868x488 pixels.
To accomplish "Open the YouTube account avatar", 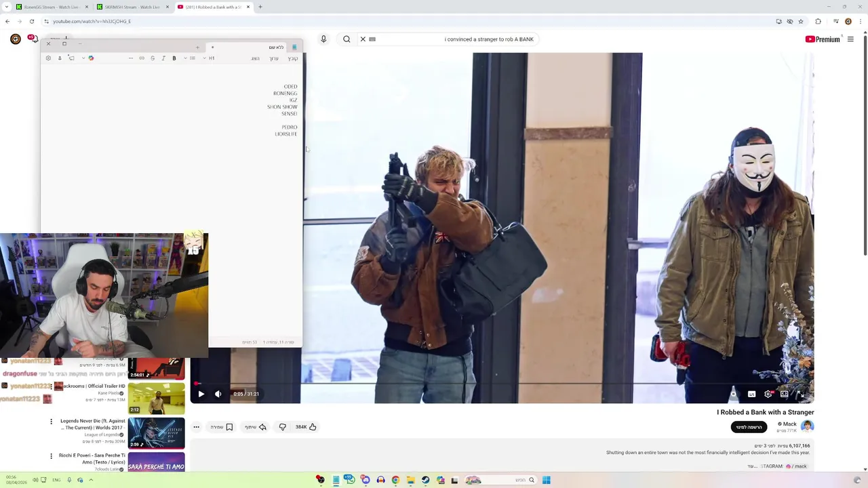I will point(15,39).
